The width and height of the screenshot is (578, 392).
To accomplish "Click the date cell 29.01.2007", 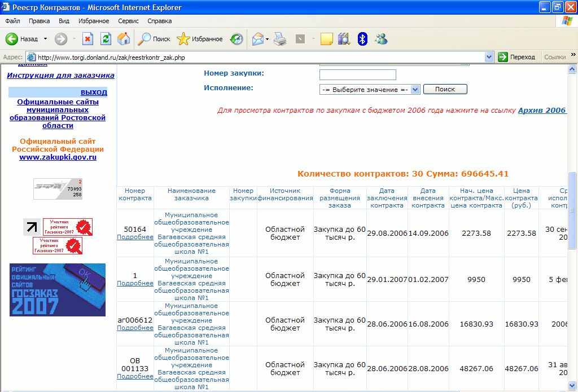I will (387, 280).
